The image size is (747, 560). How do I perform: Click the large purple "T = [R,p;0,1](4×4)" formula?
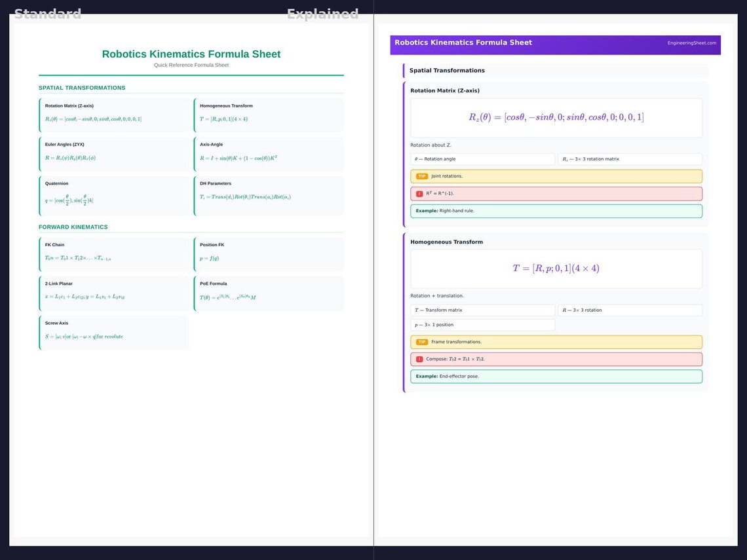[x=556, y=268]
